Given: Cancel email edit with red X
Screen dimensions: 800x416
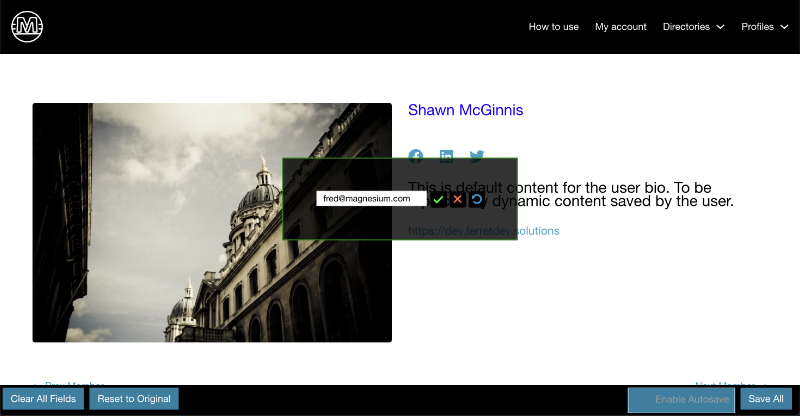Looking at the screenshot, I should click(457, 199).
